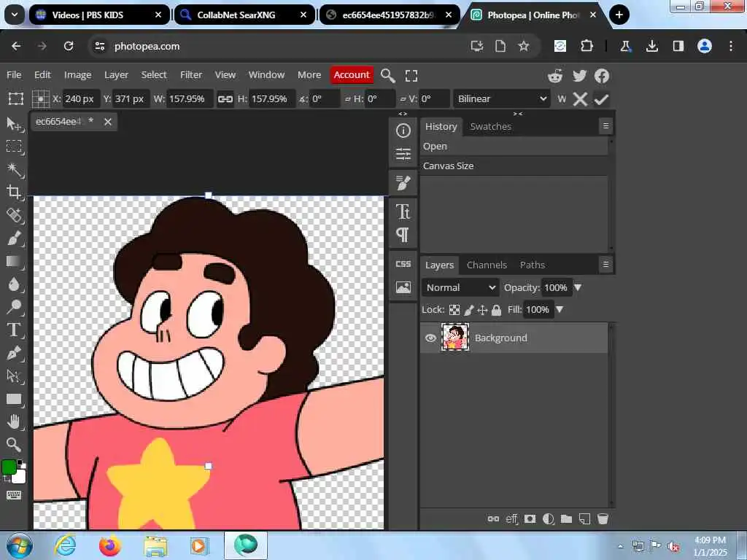Open the File menu
Image resolution: width=747 pixels, height=560 pixels.
coord(14,75)
